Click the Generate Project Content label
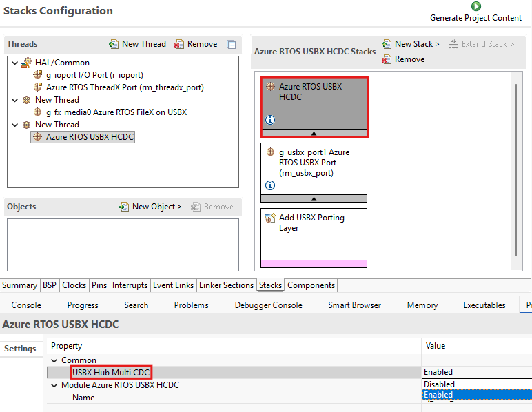The width and height of the screenshot is (532, 412). (x=475, y=18)
